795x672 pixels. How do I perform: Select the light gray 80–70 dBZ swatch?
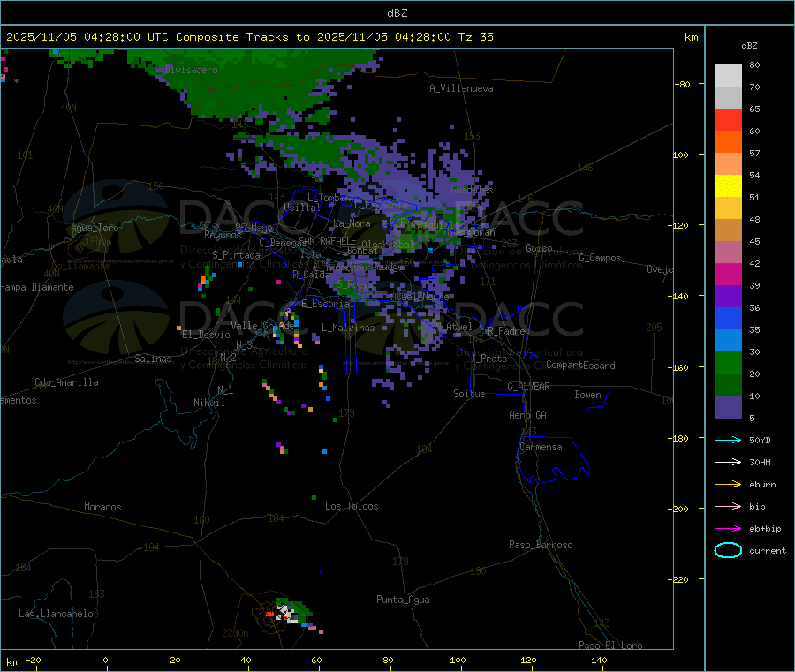click(x=728, y=76)
